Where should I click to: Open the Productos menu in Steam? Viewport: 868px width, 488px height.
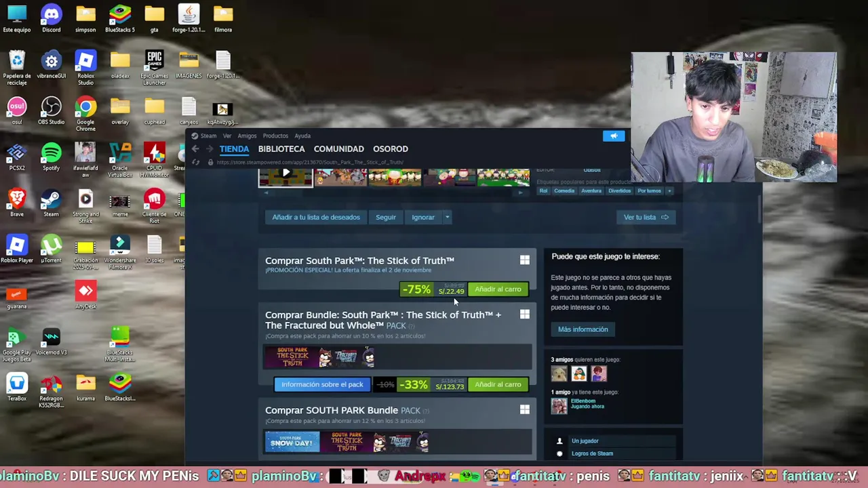point(275,136)
